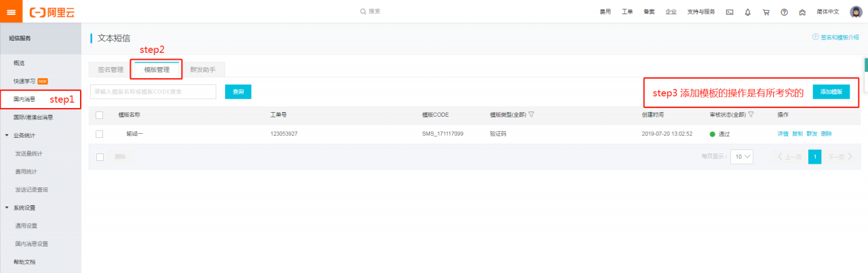Screen dimensions: 868x273
Task: Click the 添加模版 button
Action: [x=831, y=92]
